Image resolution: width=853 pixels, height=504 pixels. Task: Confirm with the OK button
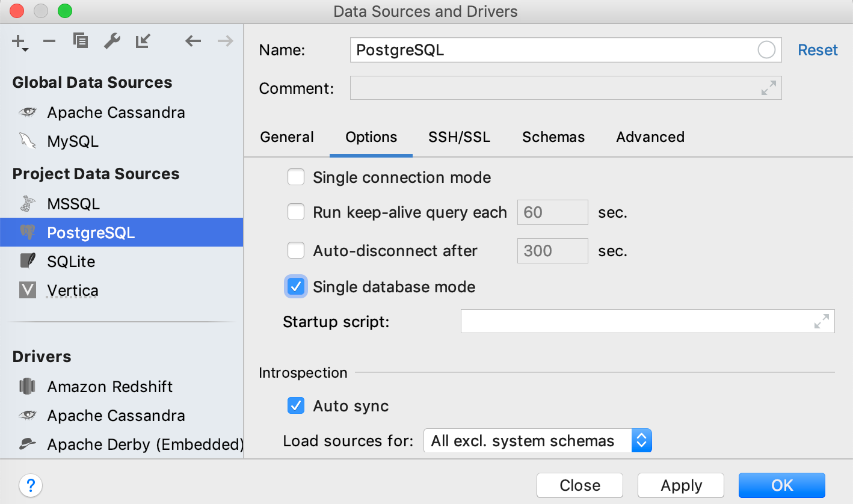click(782, 485)
